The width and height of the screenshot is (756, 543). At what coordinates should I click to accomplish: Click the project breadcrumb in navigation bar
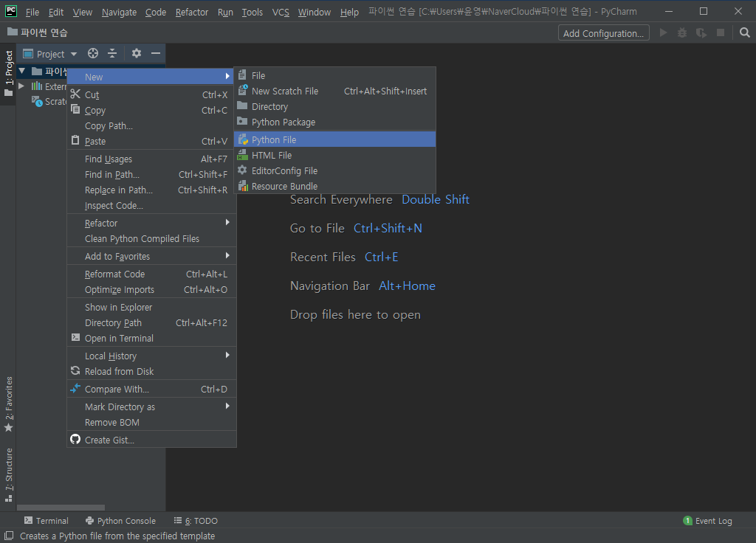tap(37, 32)
